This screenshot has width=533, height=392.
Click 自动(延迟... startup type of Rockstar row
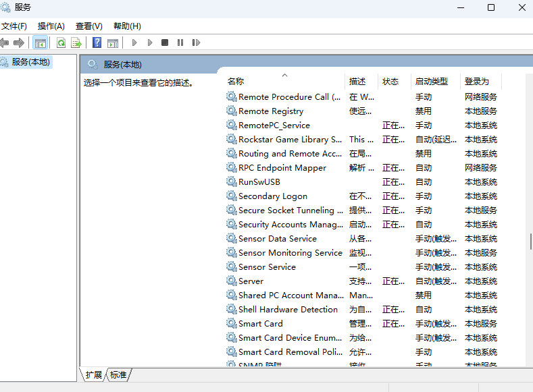pos(436,140)
